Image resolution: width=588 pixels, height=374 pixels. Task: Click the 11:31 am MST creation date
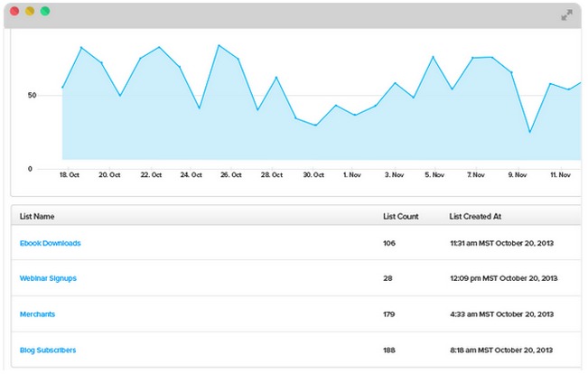coord(502,243)
